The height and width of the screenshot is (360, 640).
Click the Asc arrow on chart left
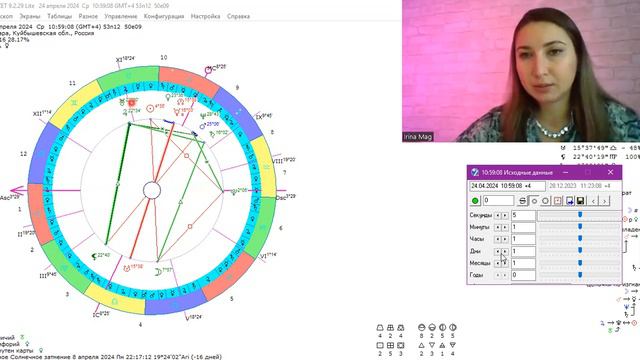18,191
